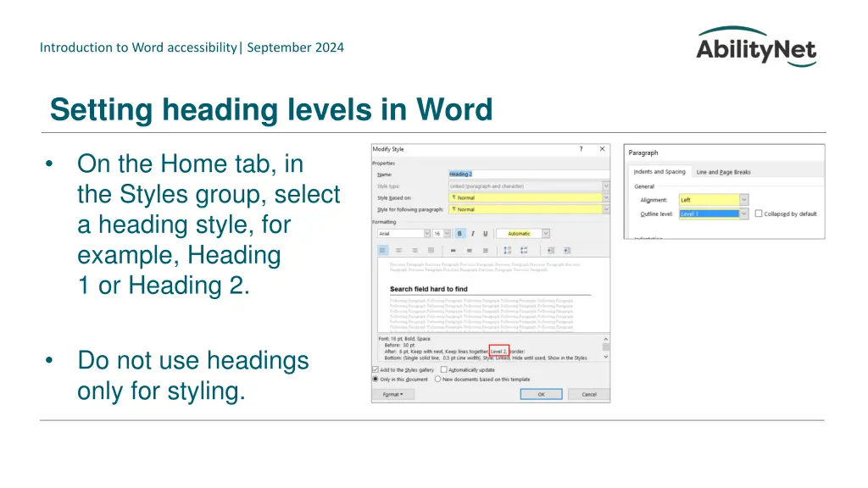This screenshot has width=868, height=488.
Task: Open Style for following paragraph dropdown
Action: pos(605,209)
